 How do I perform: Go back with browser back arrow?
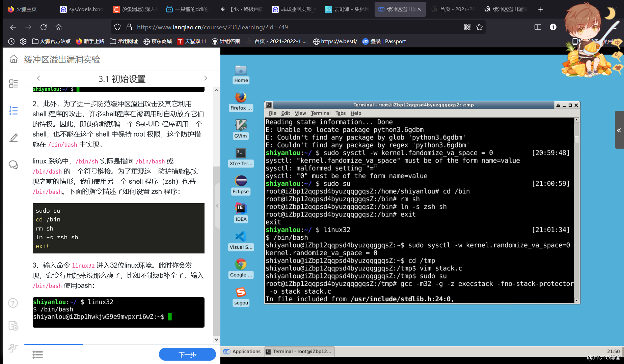13,27
